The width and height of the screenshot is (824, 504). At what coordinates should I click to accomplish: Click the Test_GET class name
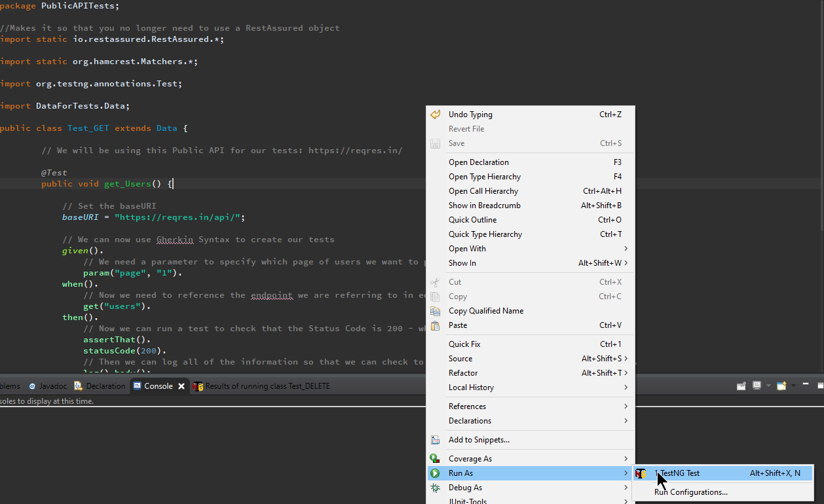(x=88, y=128)
